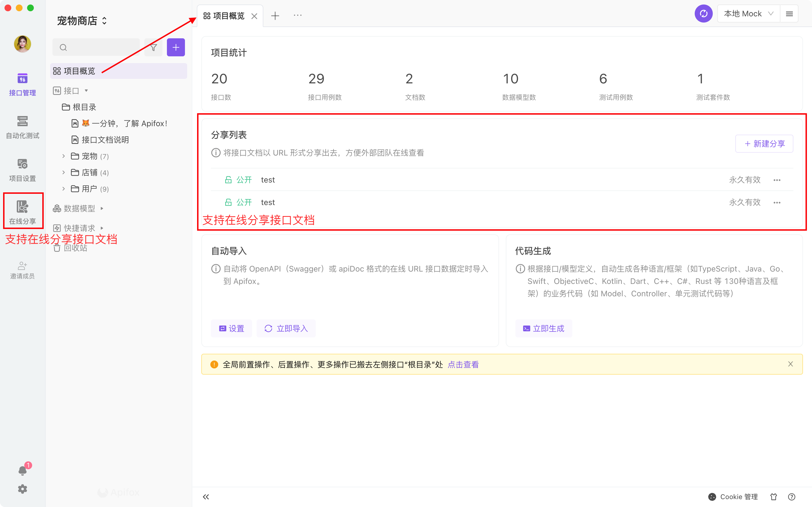The image size is (812, 507).
Task: Open the filter funnel icon beside search
Action: pyautogui.click(x=153, y=47)
